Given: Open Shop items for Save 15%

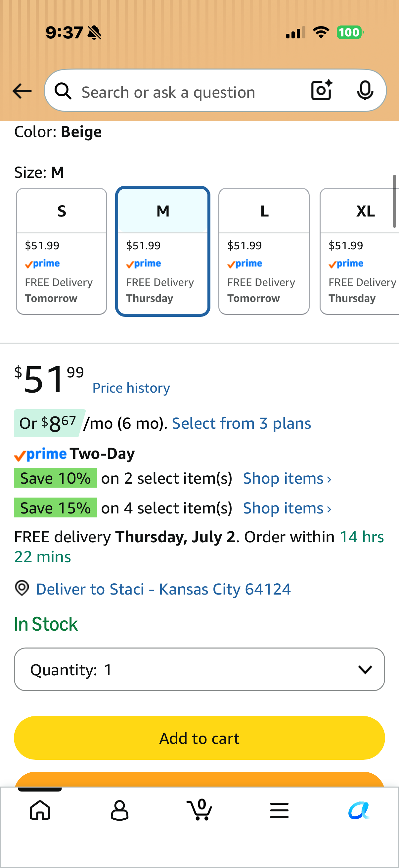Looking at the screenshot, I should click(x=287, y=508).
